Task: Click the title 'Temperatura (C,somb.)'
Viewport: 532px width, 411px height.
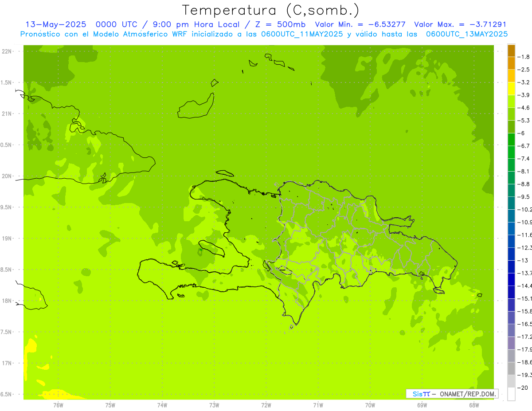Action: [x=271, y=10]
